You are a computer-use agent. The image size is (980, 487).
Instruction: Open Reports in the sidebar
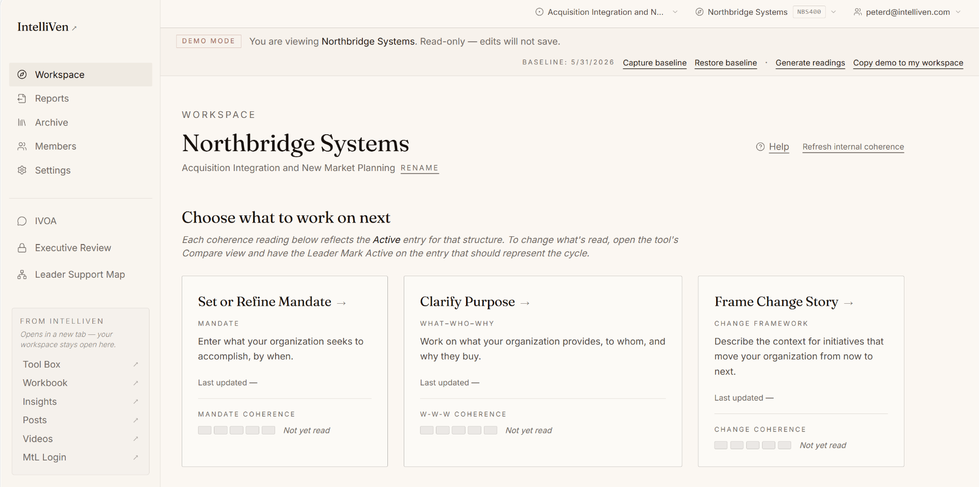point(81,99)
